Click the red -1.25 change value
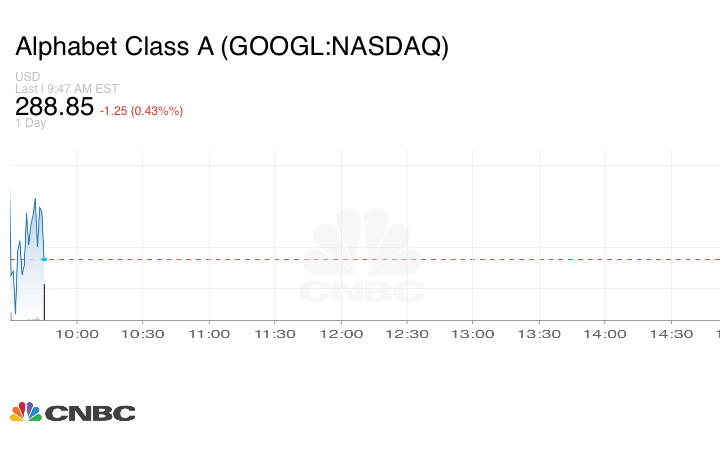This screenshot has width=720, height=450. click(117, 111)
